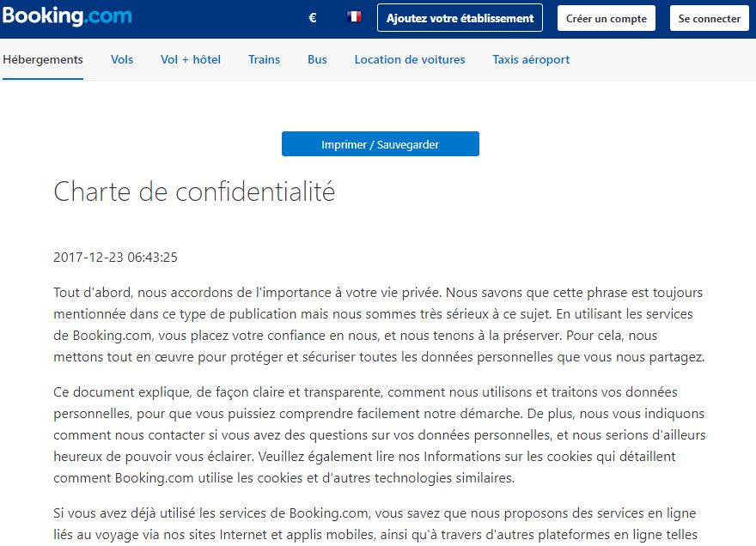Click the Booking.com logo
This screenshot has height=546, width=756.
click(67, 16)
